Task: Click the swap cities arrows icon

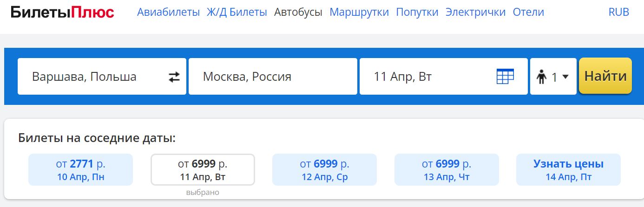Action: pos(174,77)
